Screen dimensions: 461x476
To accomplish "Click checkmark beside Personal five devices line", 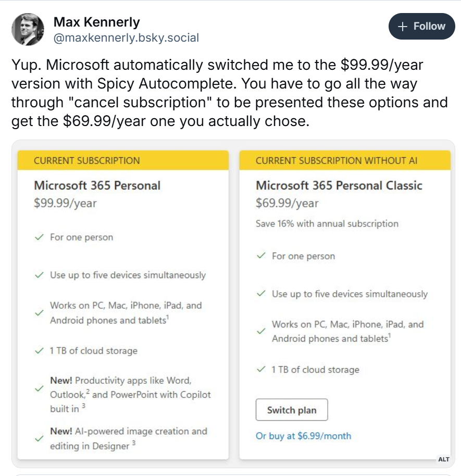I will (39, 275).
